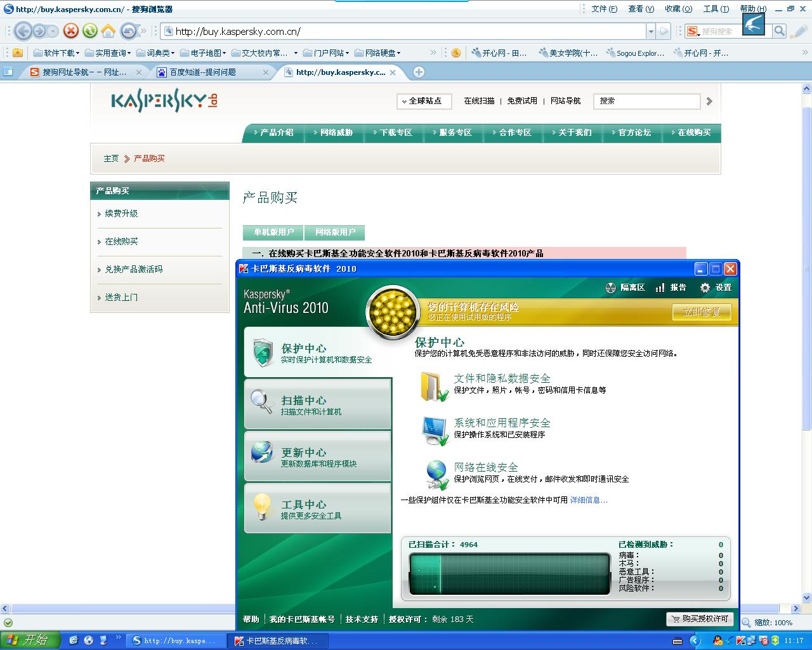Click the browser Back arrow button
812x650 pixels.
tap(23, 30)
